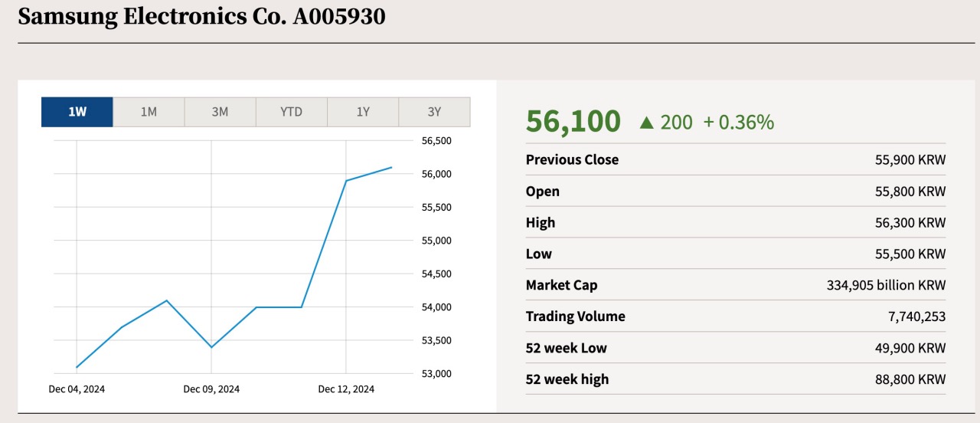The image size is (980, 423).
Task: Switch chart to 1M range
Action: 149,112
